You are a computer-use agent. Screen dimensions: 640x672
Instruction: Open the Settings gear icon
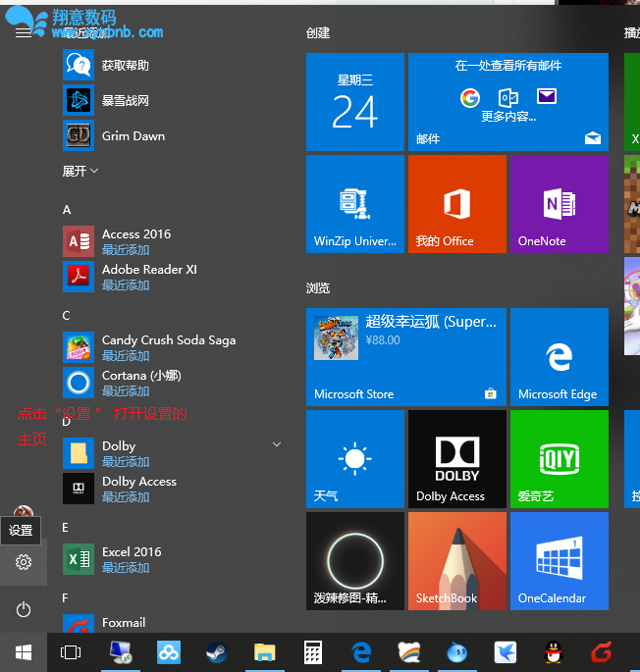coord(24,562)
